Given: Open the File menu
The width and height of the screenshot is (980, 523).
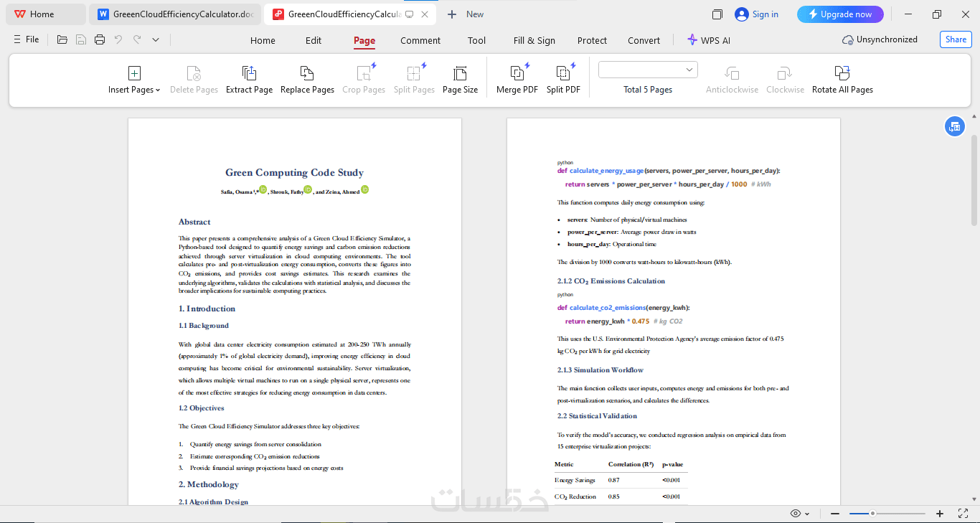Looking at the screenshot, I should (27, 40).
